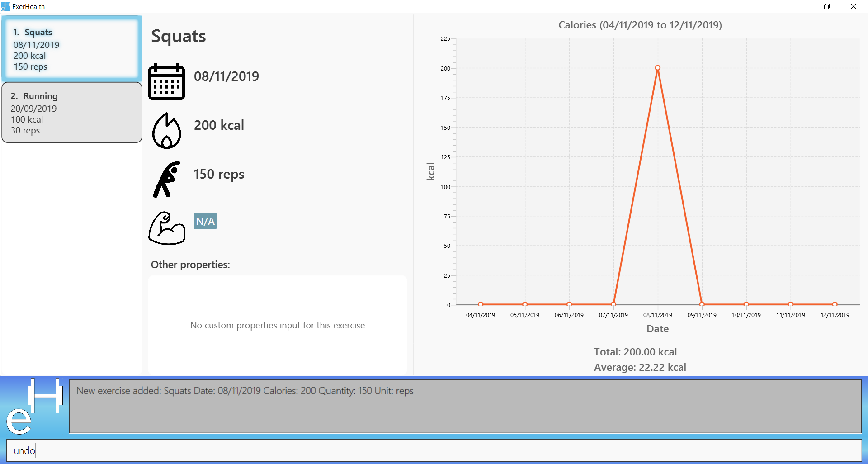The width and height of the screenshot is (868, 464).
Task: Click the 30 reps text in Running card
Action: click(25, 131)
